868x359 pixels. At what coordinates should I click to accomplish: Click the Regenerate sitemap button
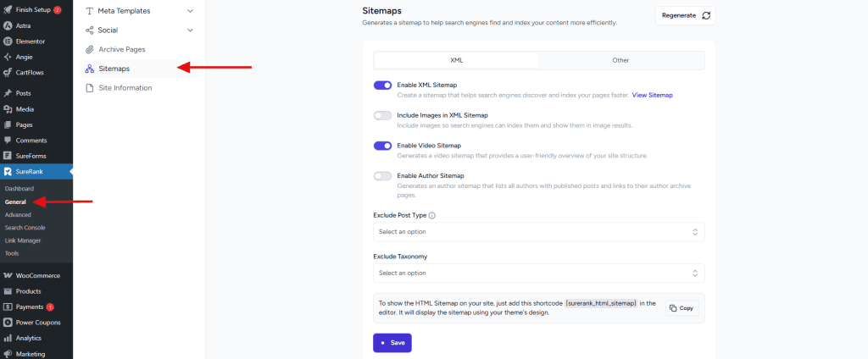[x=685, y=15]
